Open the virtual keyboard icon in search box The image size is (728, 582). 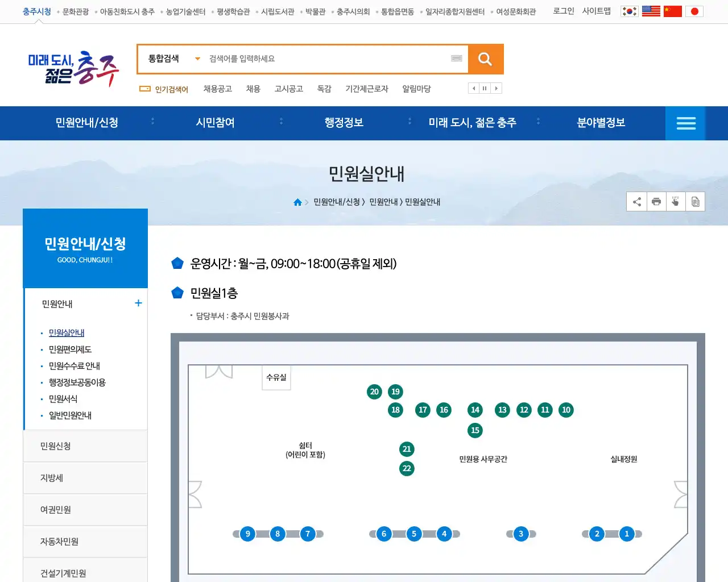click(x=457, y=59)
